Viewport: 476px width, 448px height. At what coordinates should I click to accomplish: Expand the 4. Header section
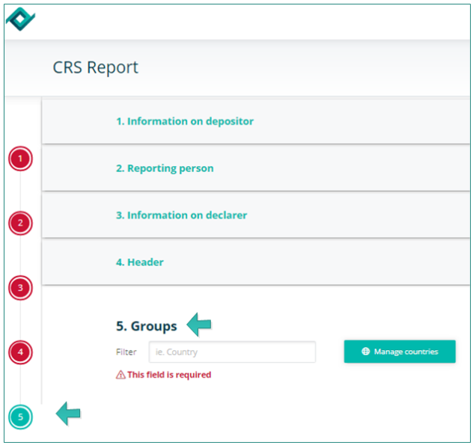[140, 263]
